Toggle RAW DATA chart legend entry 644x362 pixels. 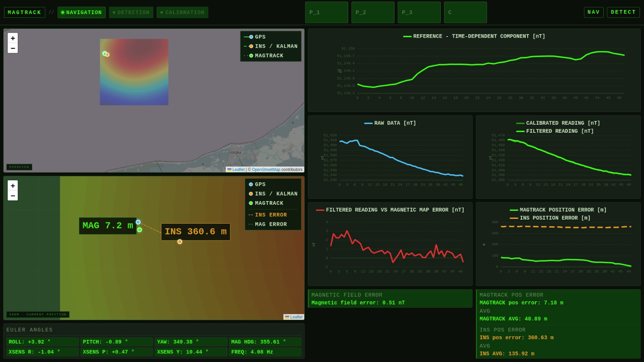pos(390,123)
